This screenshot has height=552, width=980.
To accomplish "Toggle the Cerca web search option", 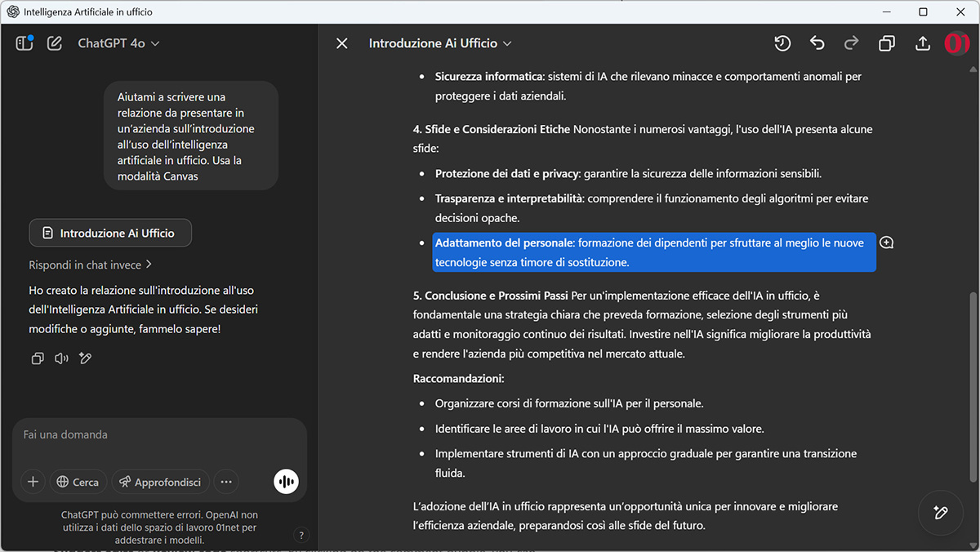I will click(78, 482).
